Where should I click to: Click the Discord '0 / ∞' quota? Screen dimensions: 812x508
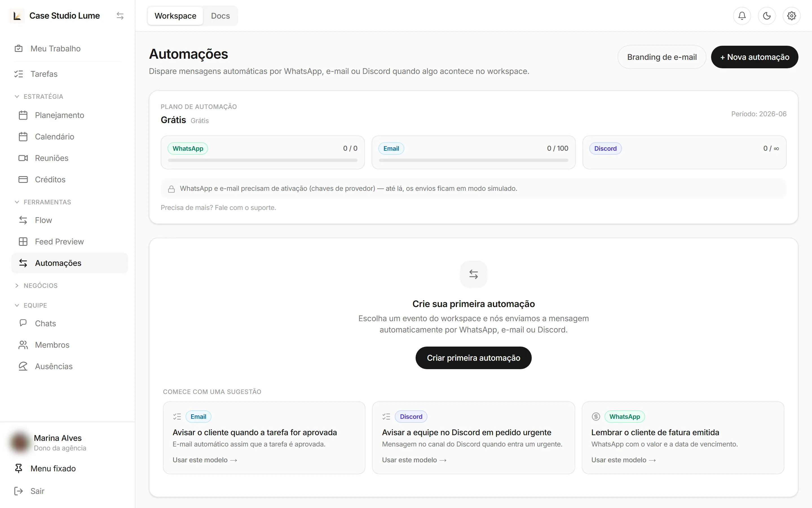(x=771, y=148)
